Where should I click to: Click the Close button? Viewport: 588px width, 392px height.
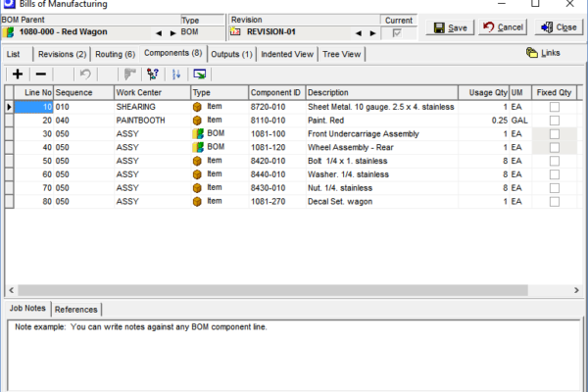click(x=559, y=27)
